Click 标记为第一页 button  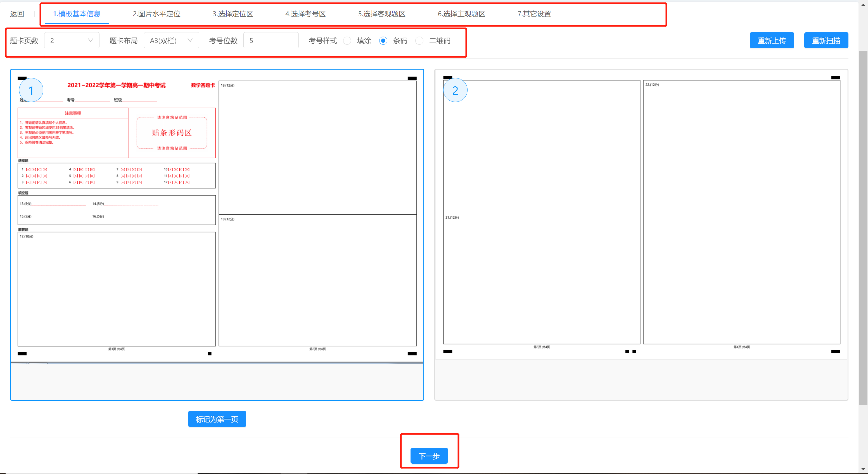(x=217, y=419)
